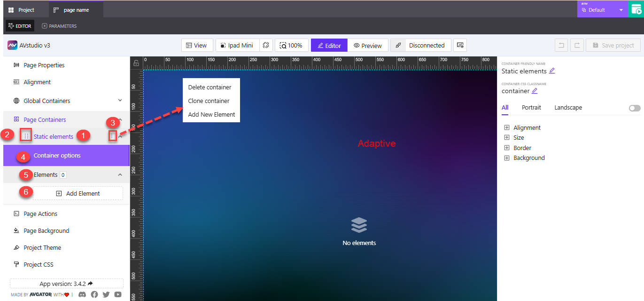Click the edit pencil next to container CSS classname
The image size is (644, 301).
[535, 91]
